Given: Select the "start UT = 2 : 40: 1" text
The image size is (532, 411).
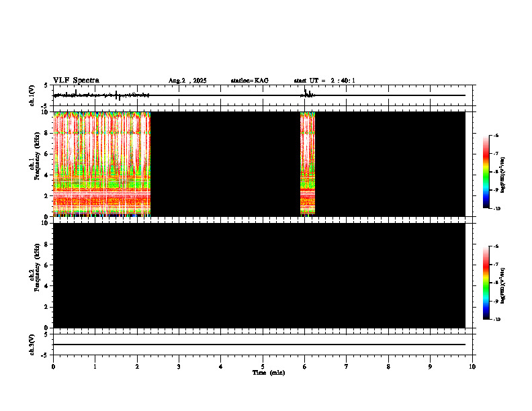Looking at the screenshot, I should point(324,81).
